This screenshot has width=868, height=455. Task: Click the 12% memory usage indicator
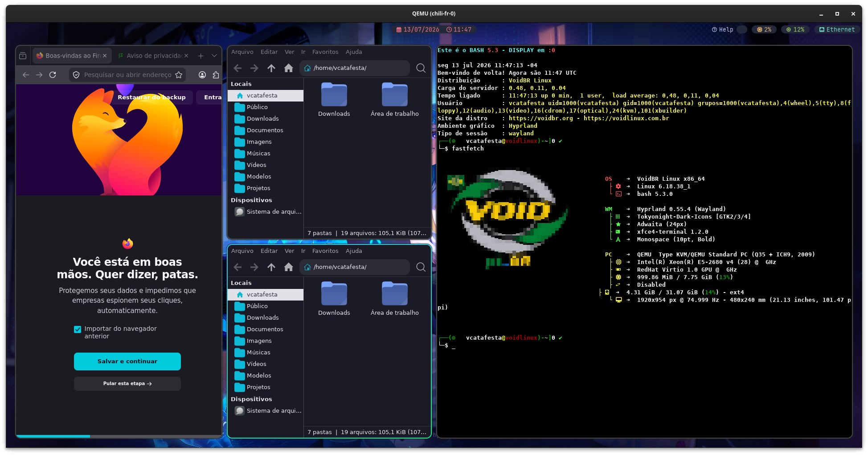(x=795, y=30)
